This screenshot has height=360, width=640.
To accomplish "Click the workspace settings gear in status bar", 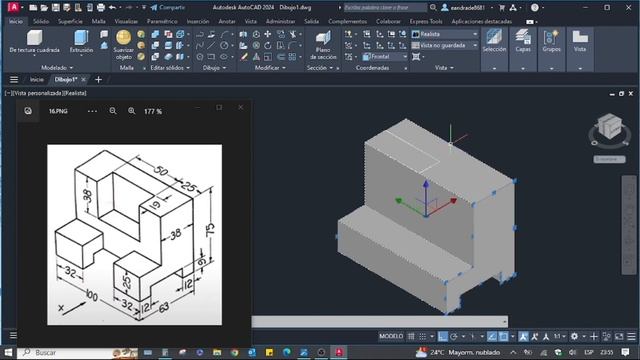I will (574, 336).
